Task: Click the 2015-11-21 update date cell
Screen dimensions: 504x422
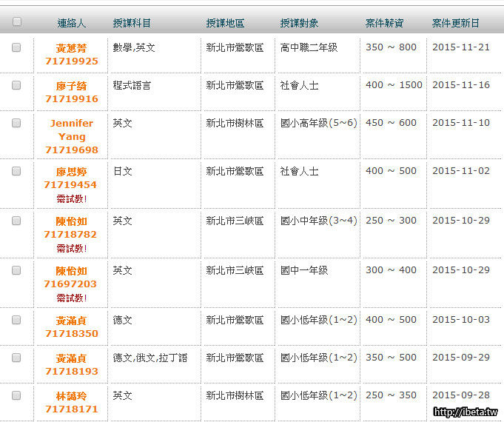Action: click(460, 47)
